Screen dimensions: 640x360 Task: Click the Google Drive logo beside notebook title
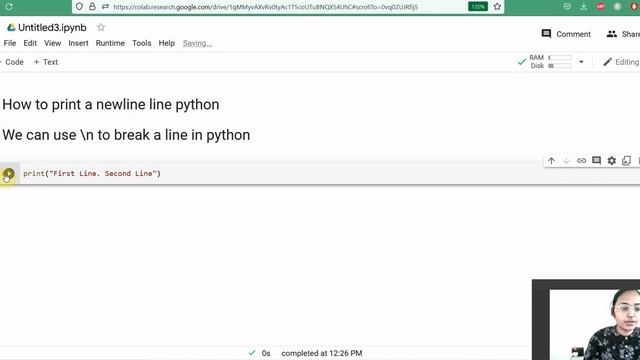pyautogui.click(x=11, y=27)
